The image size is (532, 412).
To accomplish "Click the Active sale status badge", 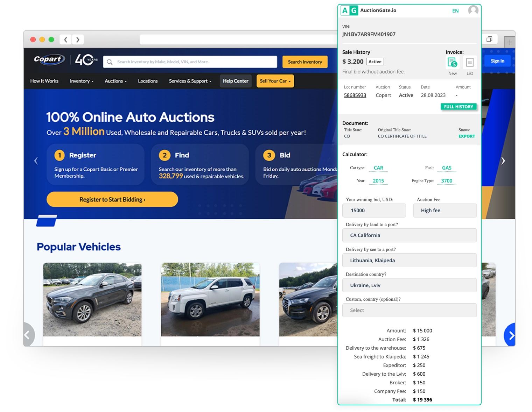I will tap(375, 62).
